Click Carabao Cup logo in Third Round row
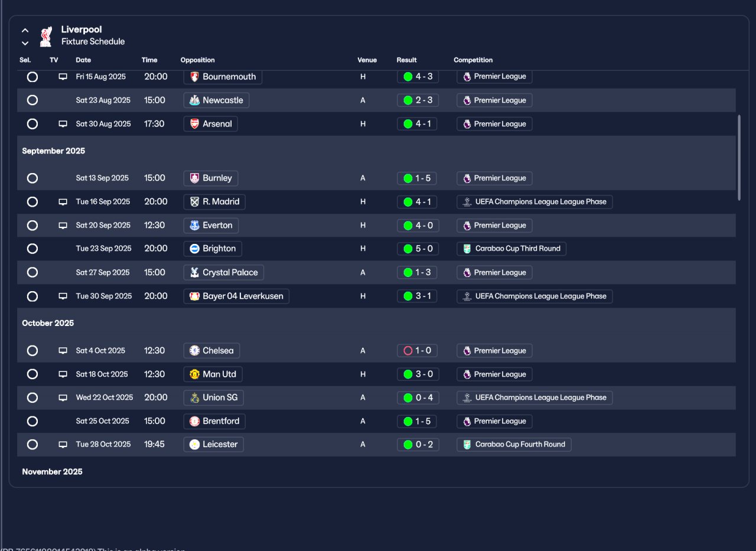The width and height of the screenshot is (756, 551). tap(467, 249)
